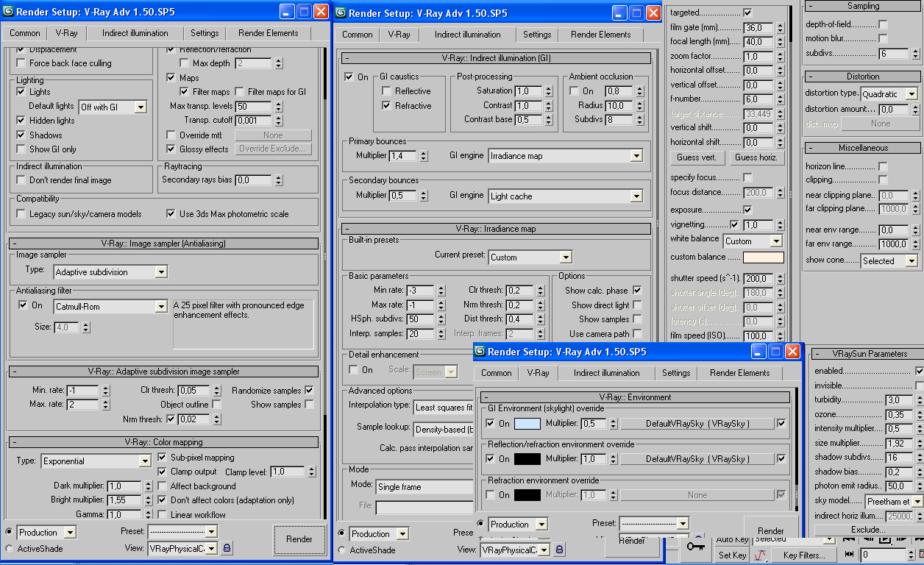
Task: Toggle Randomize samples checkbox
Action: click(x=309, y=390)
